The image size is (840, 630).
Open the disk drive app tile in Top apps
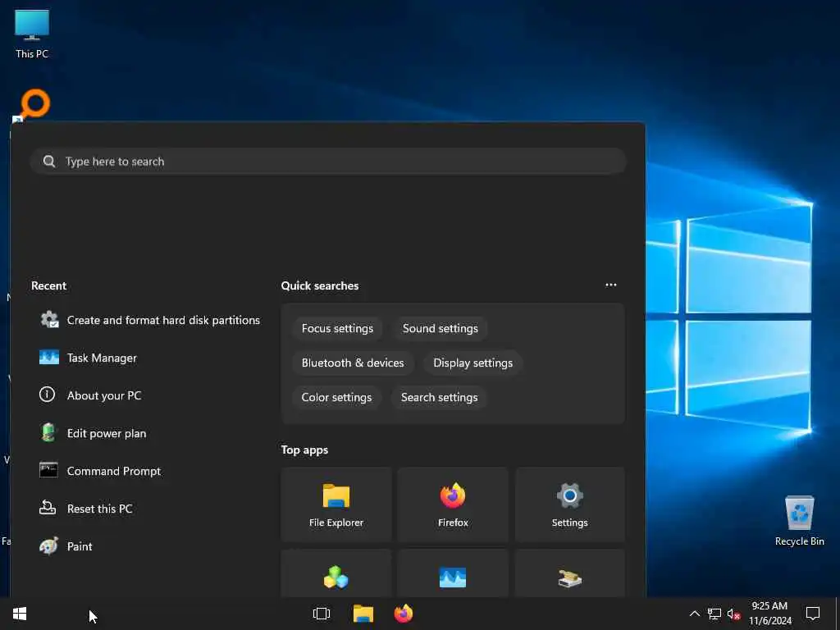coord(570,574)
